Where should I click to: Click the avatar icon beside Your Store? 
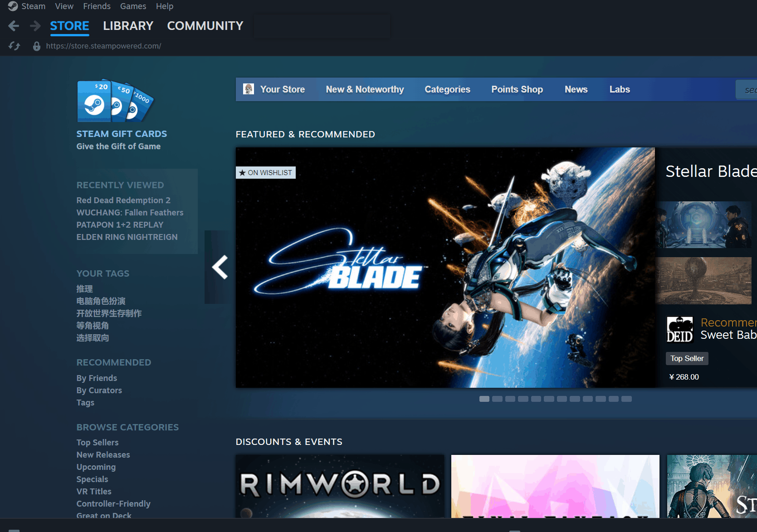click(x=249, y=89)
